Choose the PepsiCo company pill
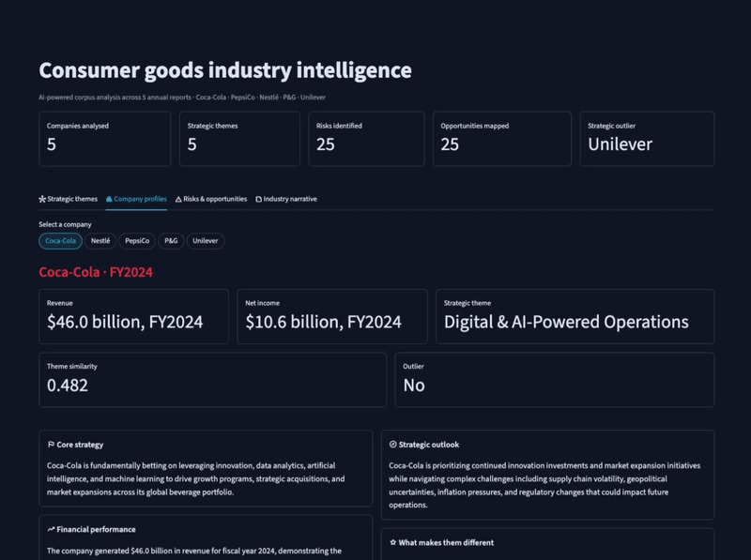The width and height of the screenshot is (751, 560). pyautogui.click(x=137, y=241)
